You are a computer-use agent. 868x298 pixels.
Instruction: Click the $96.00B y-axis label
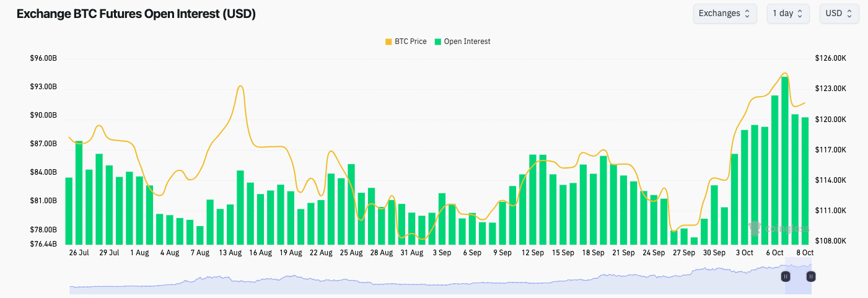tap(43, 58)
